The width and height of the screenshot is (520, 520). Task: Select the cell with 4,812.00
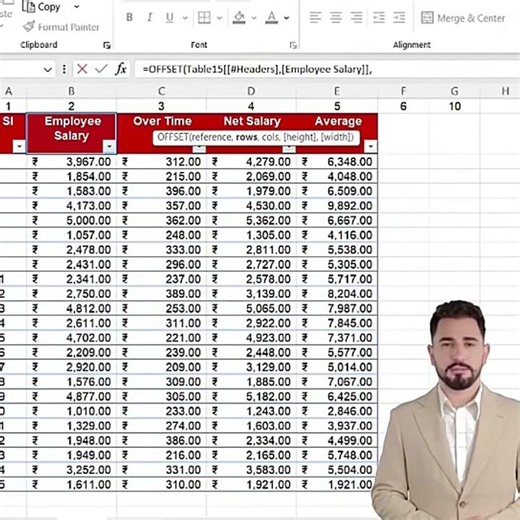click(x=72, y=308)
